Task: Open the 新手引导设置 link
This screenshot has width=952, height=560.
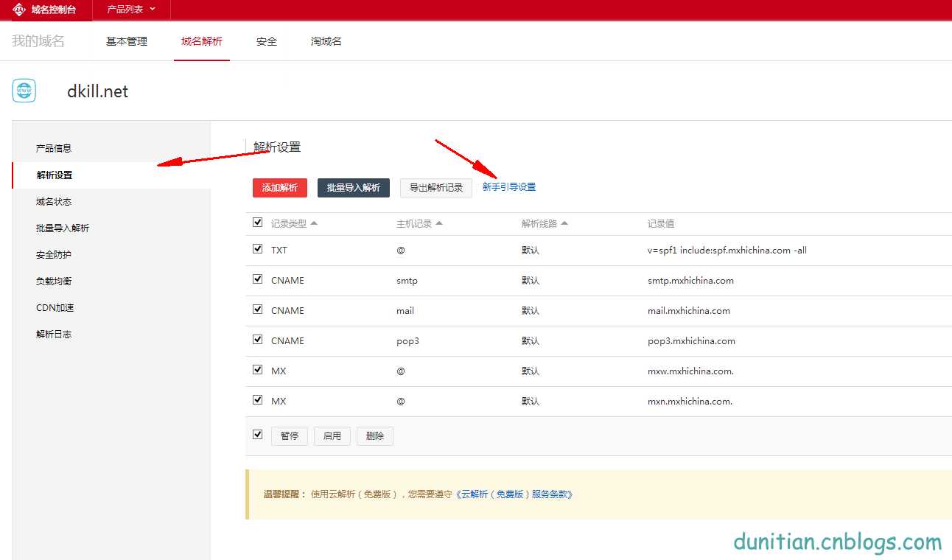Action: 509,187
